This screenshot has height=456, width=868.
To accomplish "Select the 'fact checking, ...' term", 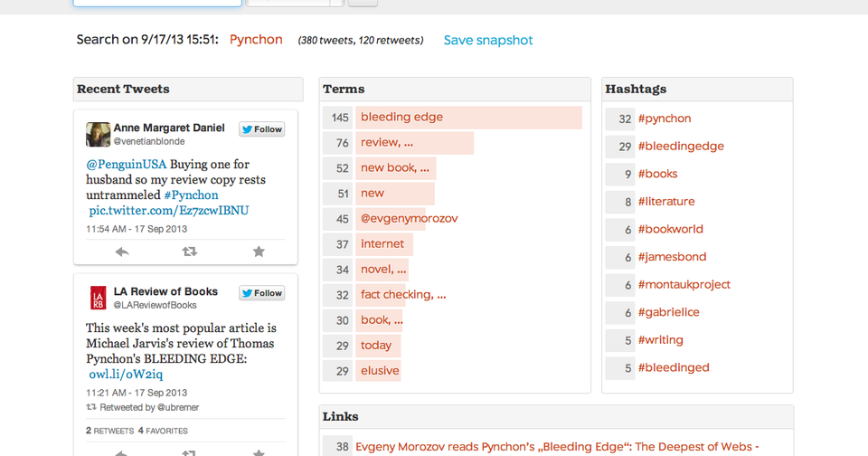I will coord(403,295).
